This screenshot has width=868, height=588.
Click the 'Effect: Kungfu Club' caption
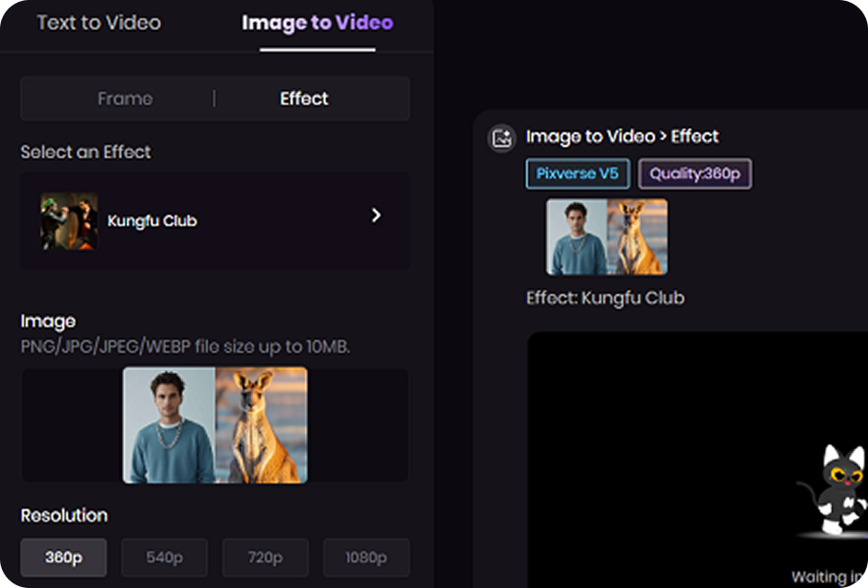click(606, 299)
